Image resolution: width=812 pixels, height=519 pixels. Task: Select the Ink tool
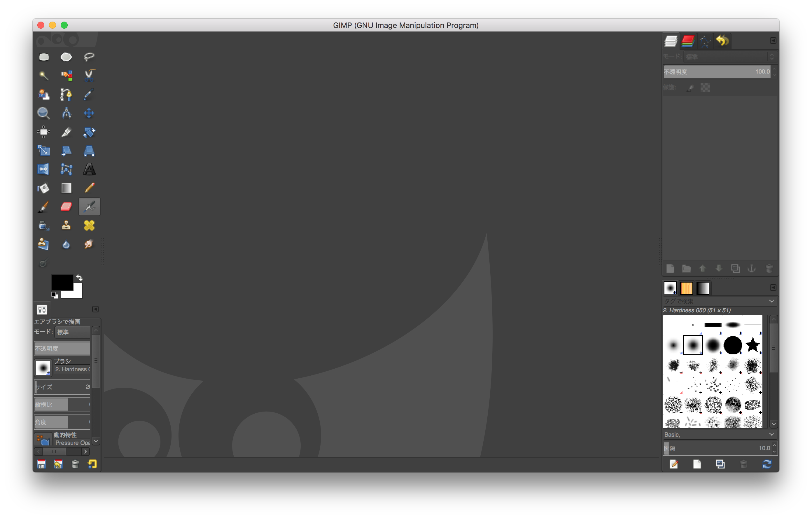[x=44, y=225]
